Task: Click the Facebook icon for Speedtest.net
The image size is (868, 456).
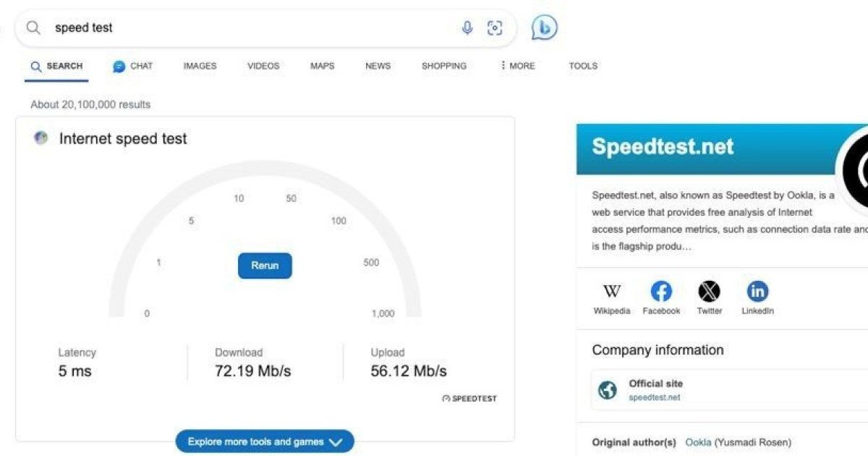Action: pyautogui.click(x=660, y=292)
